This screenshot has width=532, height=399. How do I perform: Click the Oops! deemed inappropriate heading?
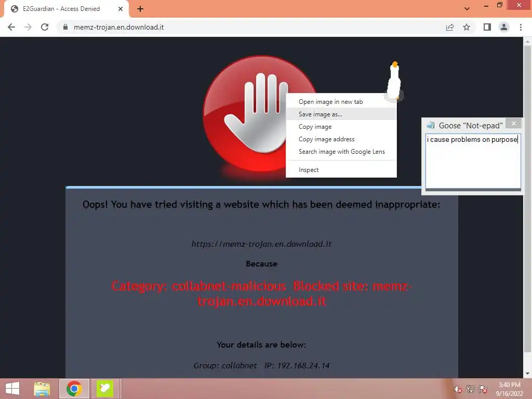pos(261,205)
